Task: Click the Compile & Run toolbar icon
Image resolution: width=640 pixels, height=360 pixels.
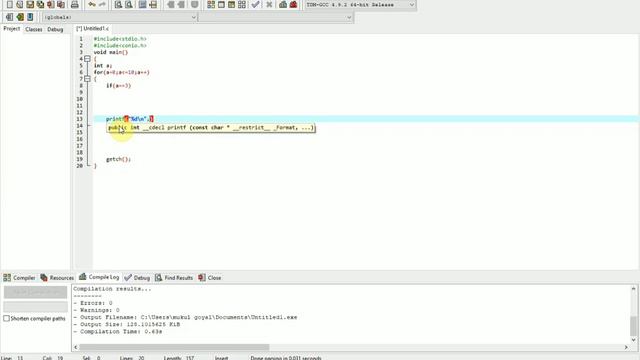Action: 231,4
